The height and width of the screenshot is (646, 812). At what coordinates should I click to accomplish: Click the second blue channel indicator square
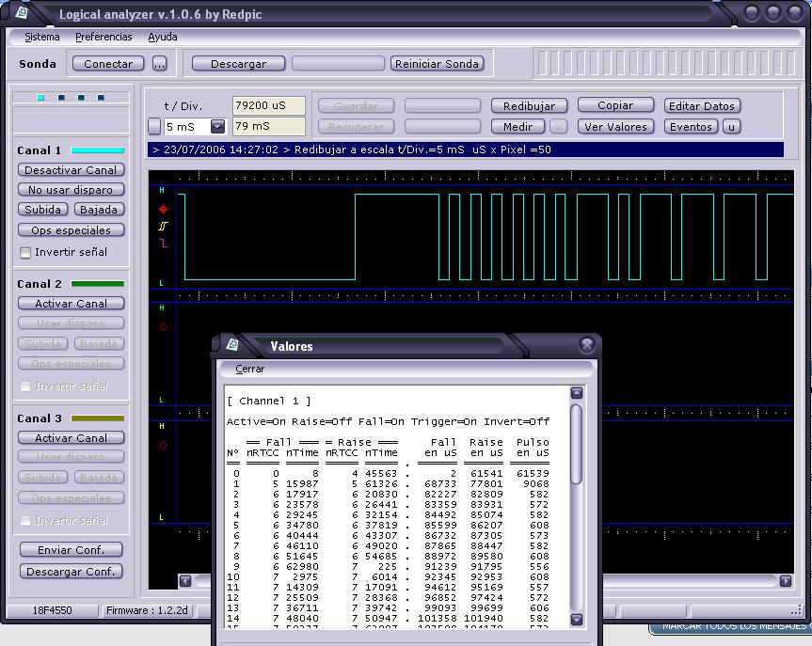tap(61, 97)
